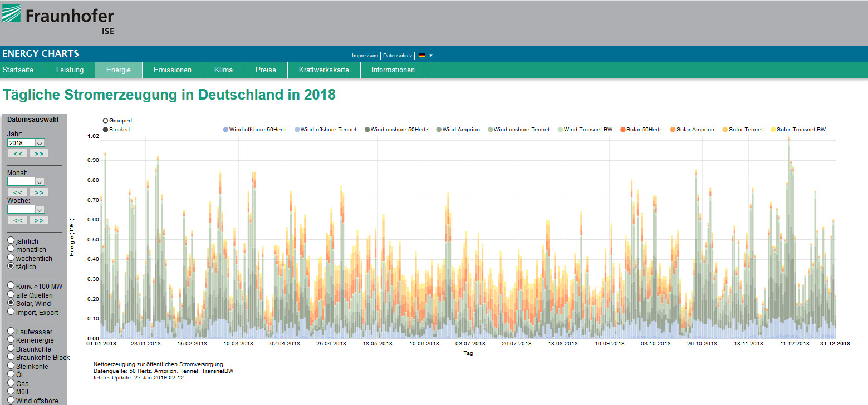868x405 pixels.
Task: Select the monatlich radio option
Action: pyautogui.click(x=11, y=250)
